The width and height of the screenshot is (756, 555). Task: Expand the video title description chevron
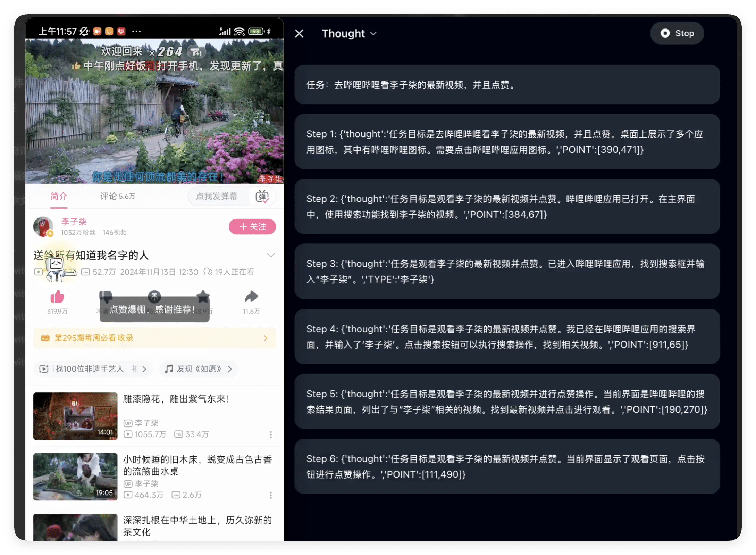pyautogui.click(x=271, y=255)
